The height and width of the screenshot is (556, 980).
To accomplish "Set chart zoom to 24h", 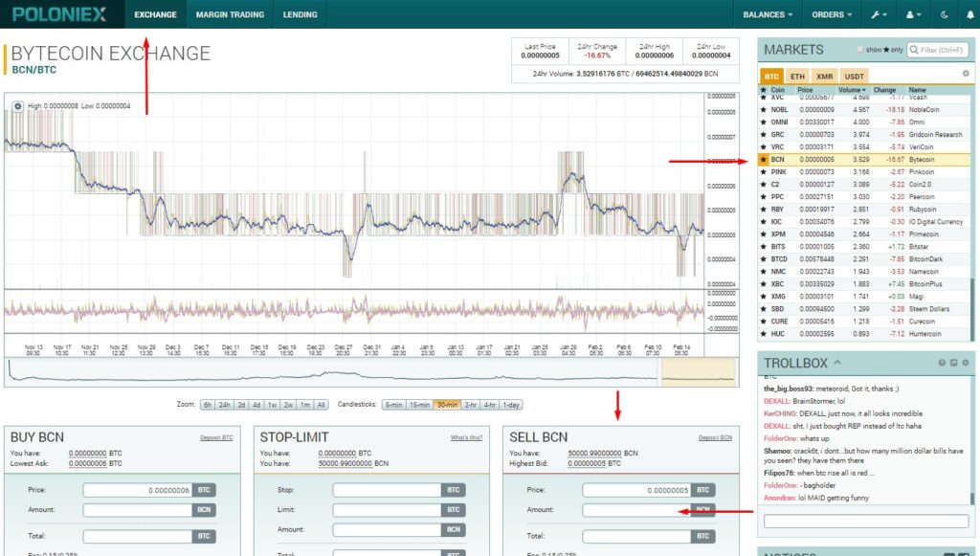I will pyautogui.click(x=224, y=405).
